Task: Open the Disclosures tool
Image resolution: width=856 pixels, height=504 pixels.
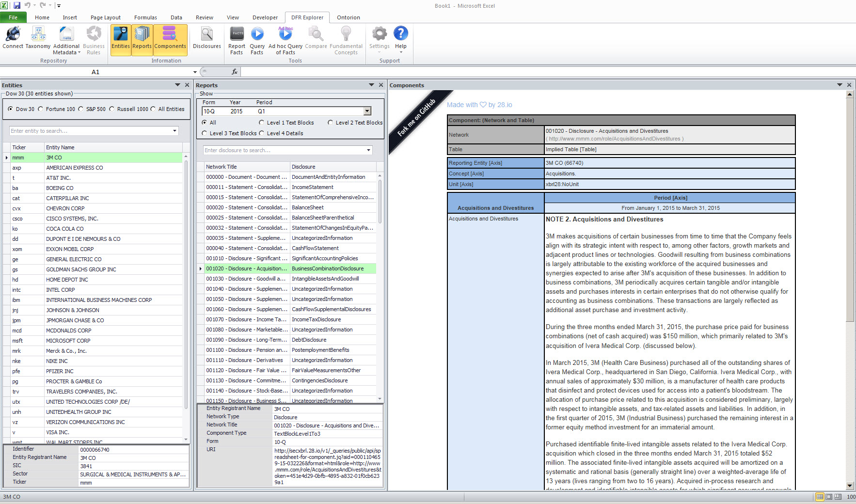Action: point(207,38)
